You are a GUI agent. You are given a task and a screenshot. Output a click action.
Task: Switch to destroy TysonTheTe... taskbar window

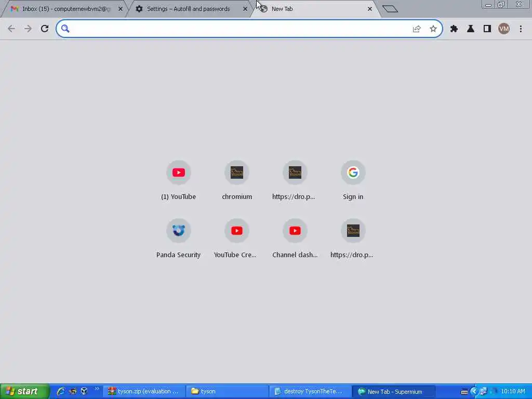(x=311, y=392)
